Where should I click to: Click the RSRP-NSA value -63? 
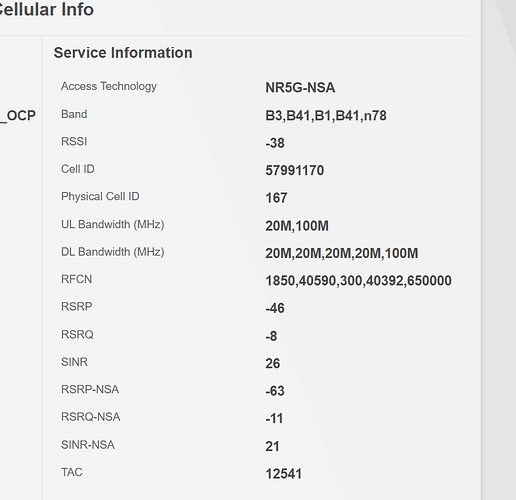[275, 391]
